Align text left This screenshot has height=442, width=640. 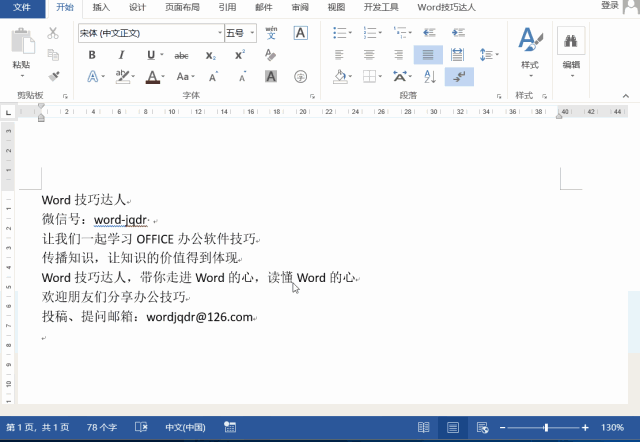click(339, 54)
